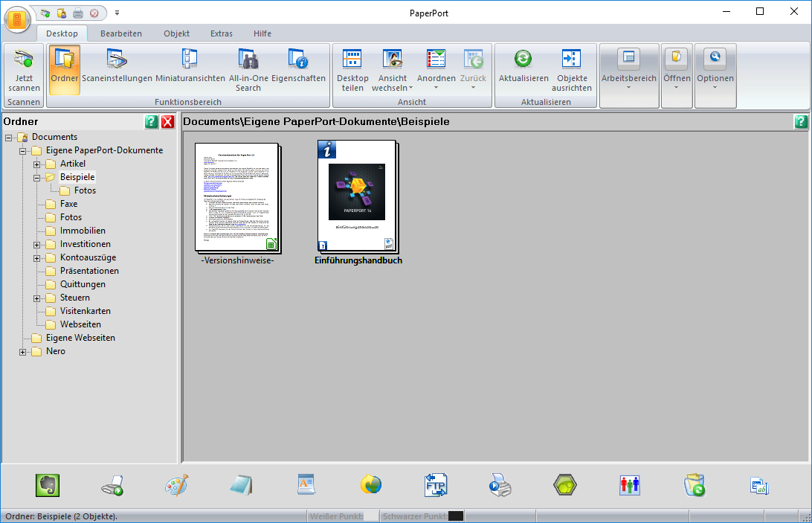Expand the Kontoauszüge folder in tree
The image size is (812, 523).
[37, 257]
